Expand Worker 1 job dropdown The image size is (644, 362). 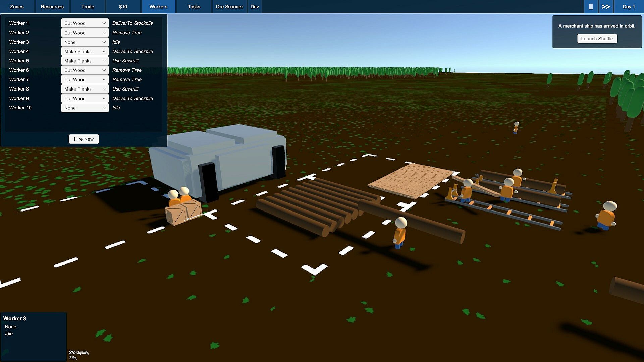pyautogui.click(x=85, y=23)
